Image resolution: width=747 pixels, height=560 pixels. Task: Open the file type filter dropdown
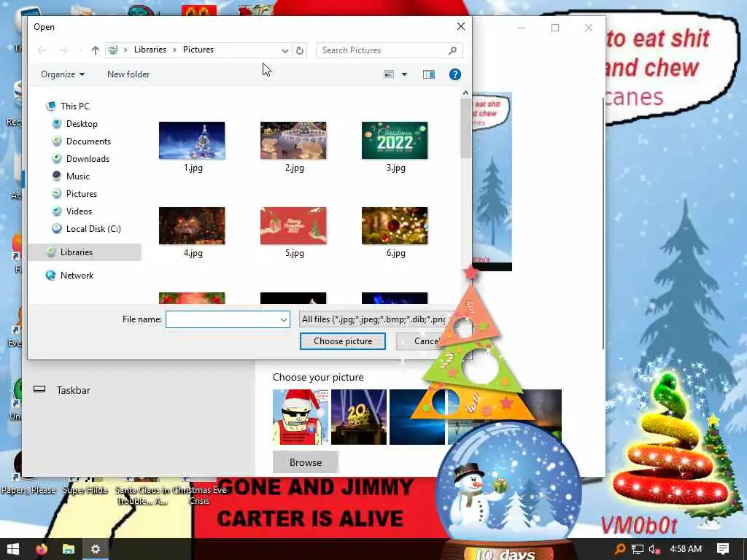(x=373, y=319)
